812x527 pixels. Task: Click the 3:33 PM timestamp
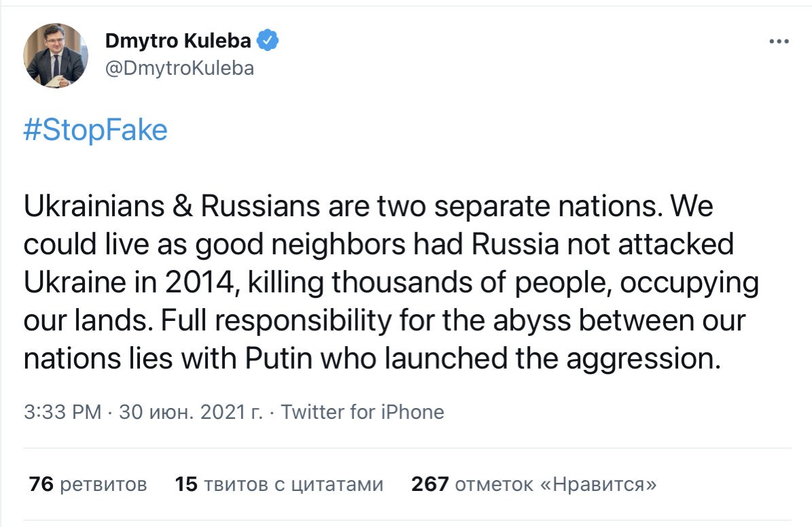(x=63, y=412)
